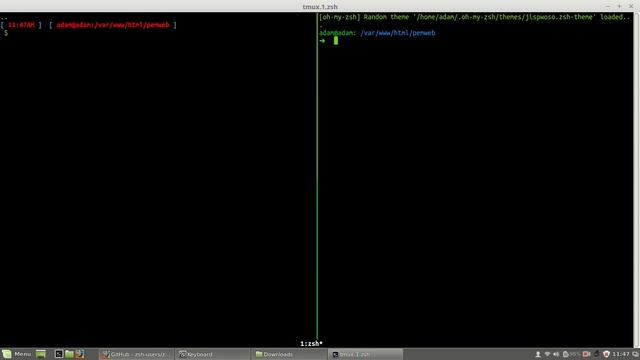Screen dimensions: 640x360
Task: Open the sound volume tray icon
Action: (556, 354)
